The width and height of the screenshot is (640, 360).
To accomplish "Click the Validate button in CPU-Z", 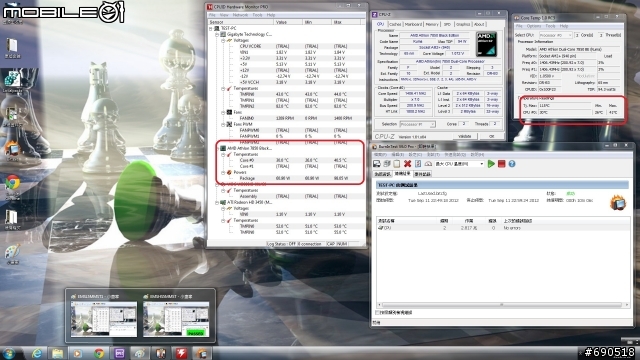I will click(464, 136).
